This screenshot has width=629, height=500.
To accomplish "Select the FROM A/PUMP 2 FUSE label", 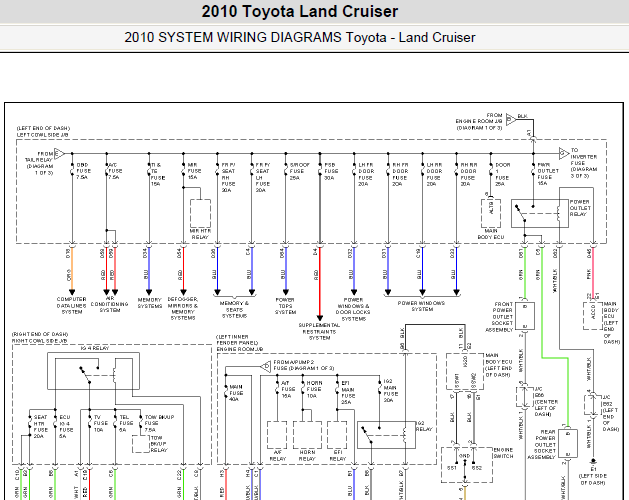I will point(303,365).
